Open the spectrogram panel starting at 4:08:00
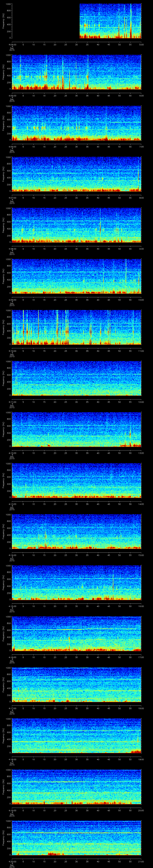Viewport: 153px width, 868px height. coord(77,225)
